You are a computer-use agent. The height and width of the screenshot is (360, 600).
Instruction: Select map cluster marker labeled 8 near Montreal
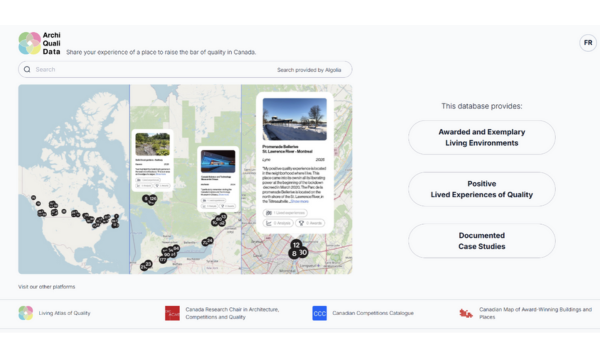(294, 254)
